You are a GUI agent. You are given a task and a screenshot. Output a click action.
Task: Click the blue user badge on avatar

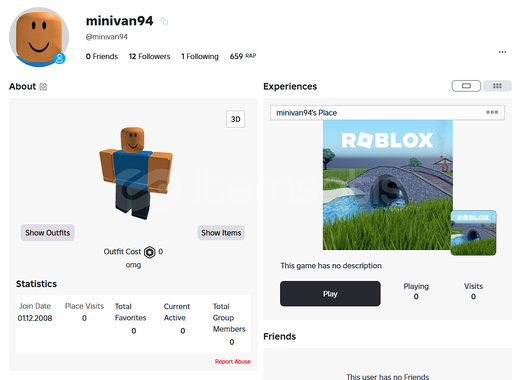pos(60,58)
